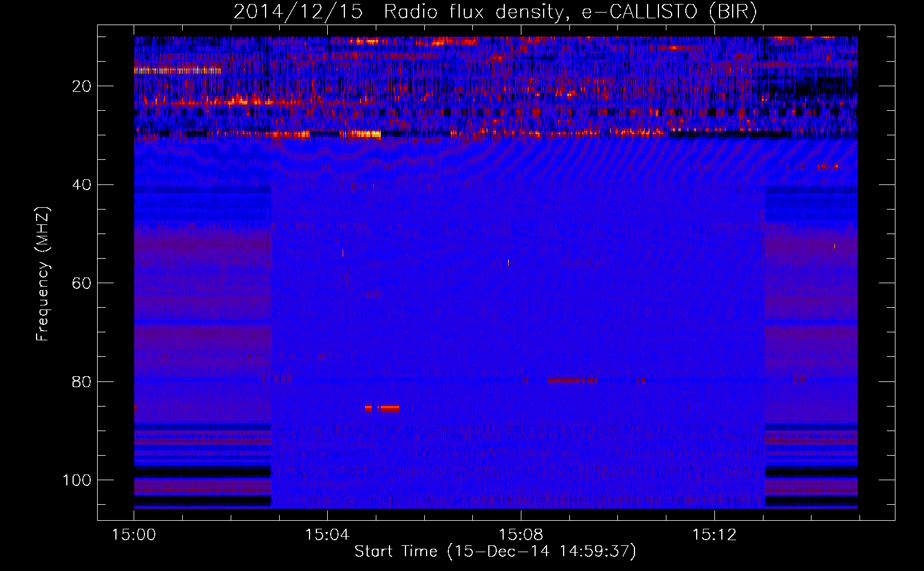Click the bright red burst near 85 MHz
Screen dimensions: 924x571
382,408
